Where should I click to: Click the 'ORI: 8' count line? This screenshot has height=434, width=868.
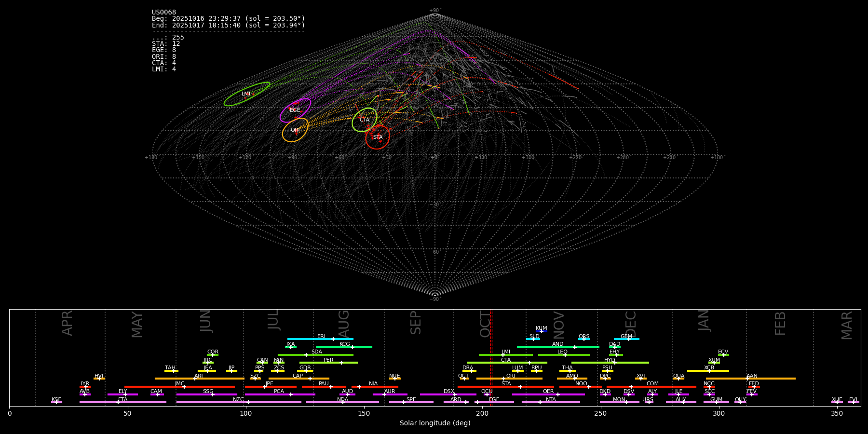[164, 56]
